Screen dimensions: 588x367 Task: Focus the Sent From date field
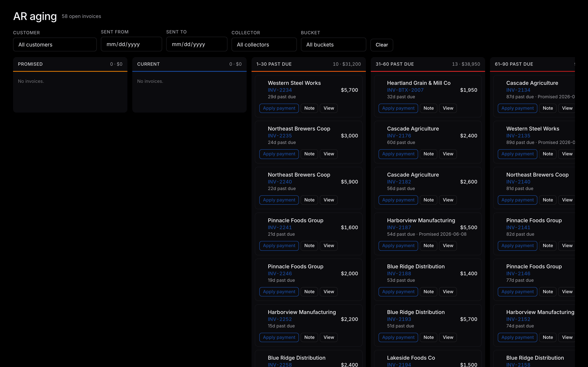coord(131,44)
